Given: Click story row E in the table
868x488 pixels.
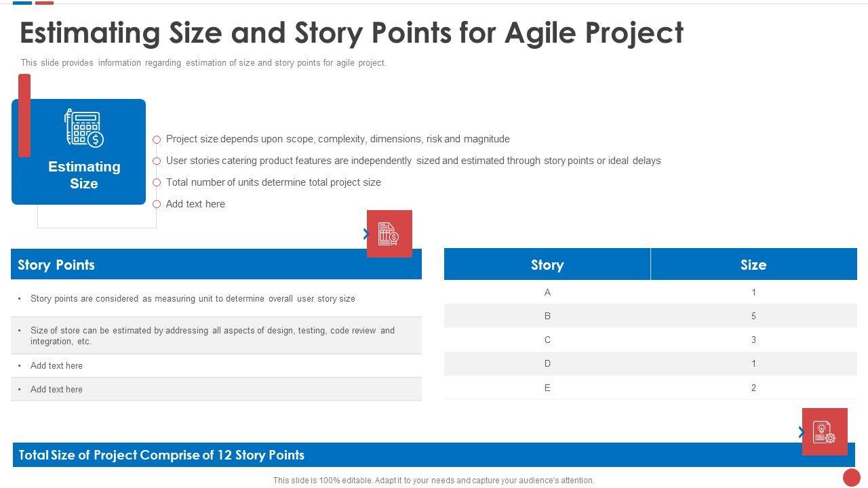Looking at the screenshot, I should click(547, 388).
